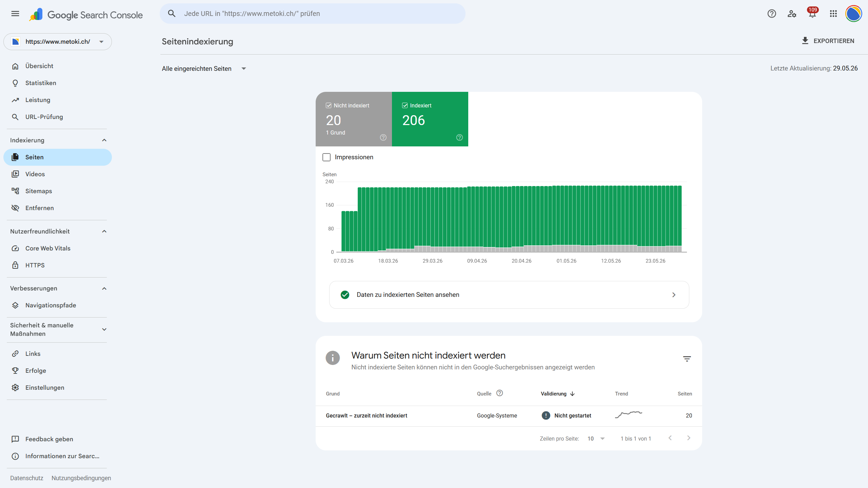The width and height of the screenshot is (868, 488).
Task: Go to next table page arrow
Action: coord(689,438)
